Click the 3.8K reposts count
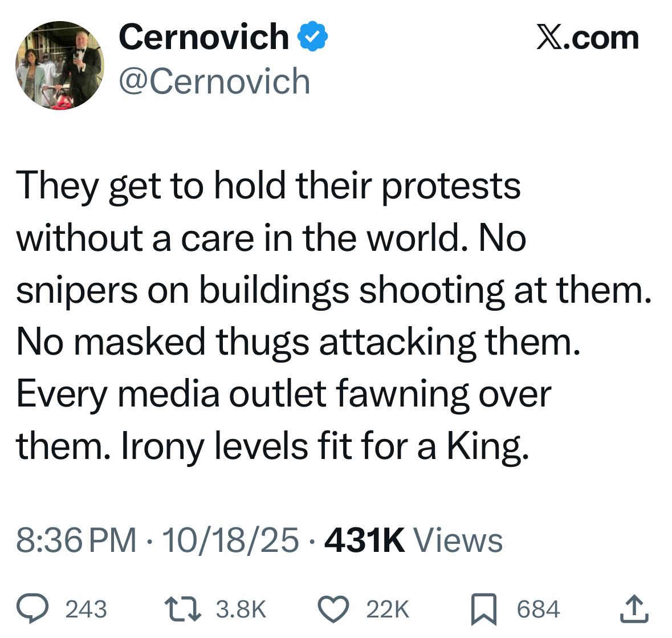The height and width of the screenshot is (638, 672). pos(241,609)
